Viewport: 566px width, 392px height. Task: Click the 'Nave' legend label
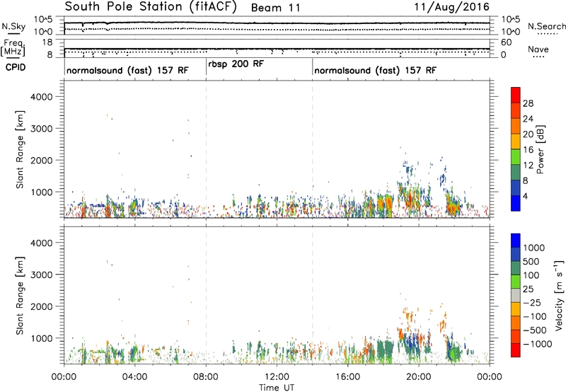538,49
